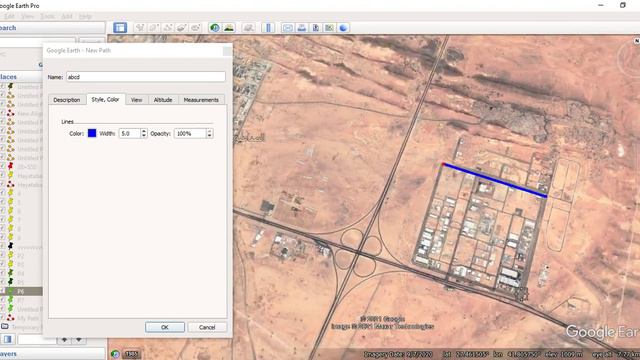The height and width of the screenshot is (360, 640).
Task: Switch to the Description tab
Action: tap(67, 100)
